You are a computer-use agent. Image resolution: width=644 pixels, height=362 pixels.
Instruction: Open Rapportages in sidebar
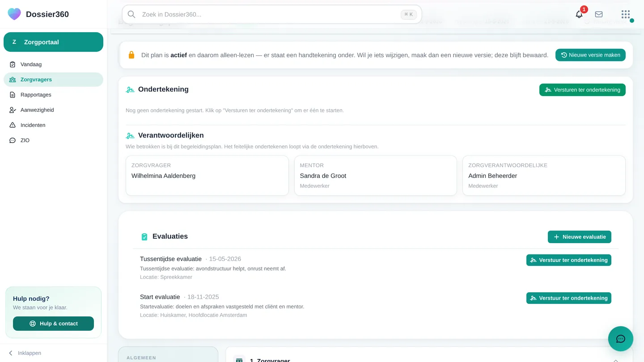(53, 95)
